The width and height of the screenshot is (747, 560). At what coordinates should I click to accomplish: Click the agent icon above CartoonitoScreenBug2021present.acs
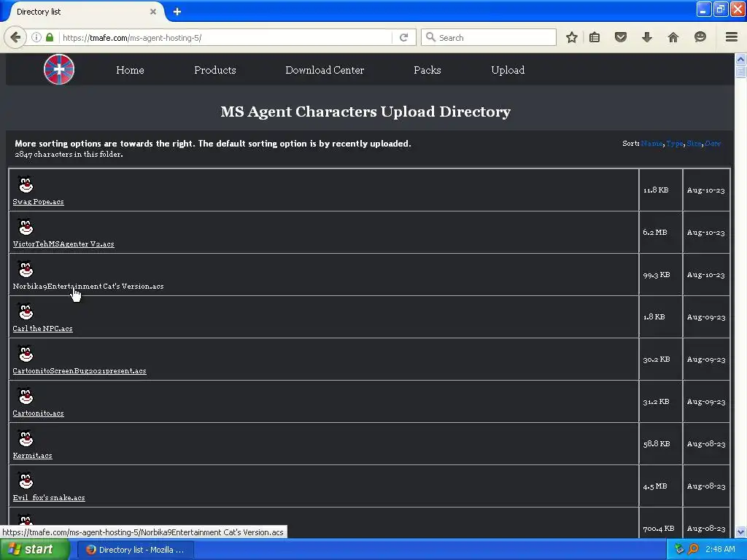pos(26,354)
